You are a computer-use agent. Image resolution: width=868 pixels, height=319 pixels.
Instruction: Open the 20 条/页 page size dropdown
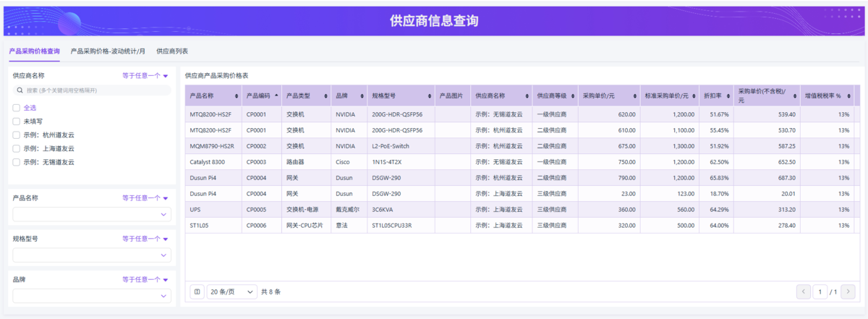(x=231, y=292)
